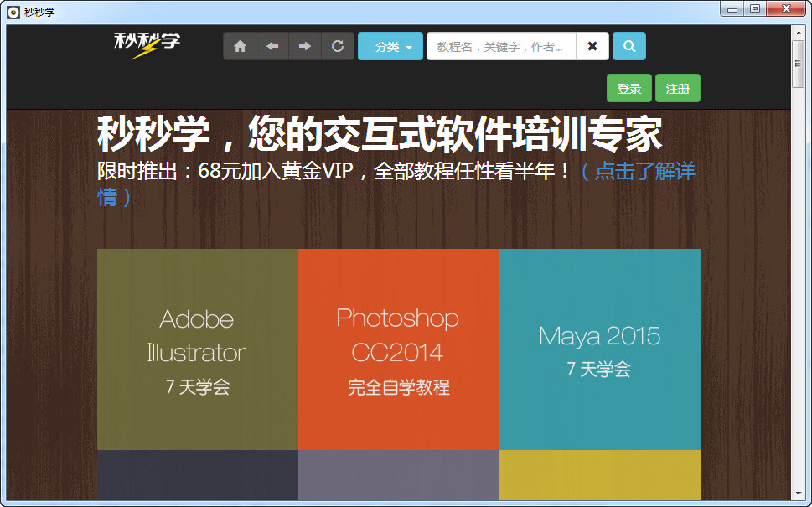This screenshot has height=507, width=812.
Task: Open the Photoshop CC2014 self-study tile
Action: 398,349
